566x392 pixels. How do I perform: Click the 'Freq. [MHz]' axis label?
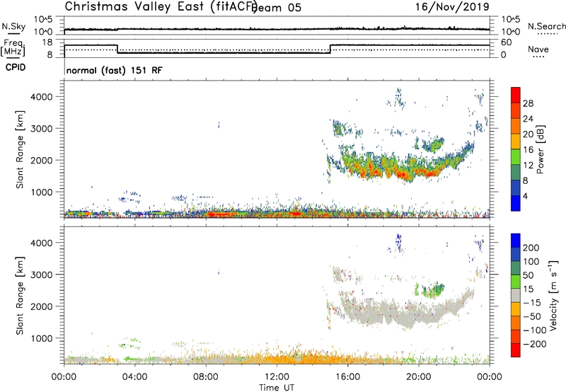pos(13,47)
